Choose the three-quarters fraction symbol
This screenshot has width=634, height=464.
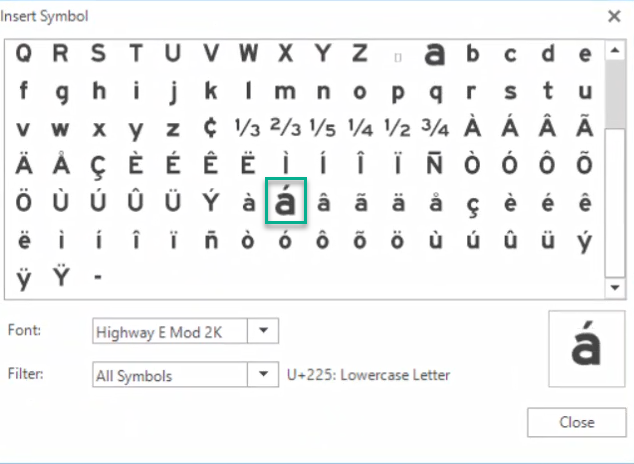pos(435,128)
